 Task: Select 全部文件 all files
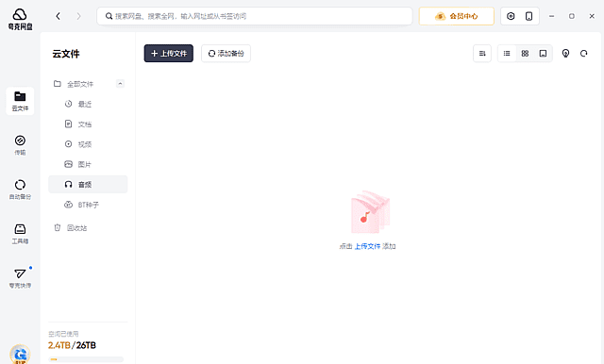[x=80, y=84]
